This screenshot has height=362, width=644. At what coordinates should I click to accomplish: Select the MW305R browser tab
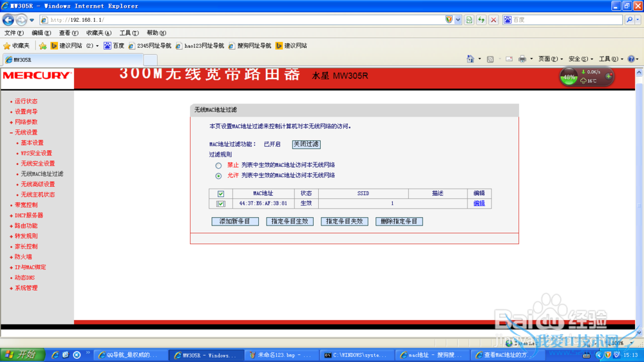[73, 59]
